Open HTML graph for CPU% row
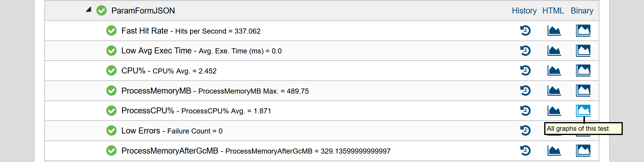Image resolution: width=644 pixels, height=162 pixels. coord(554,70)
